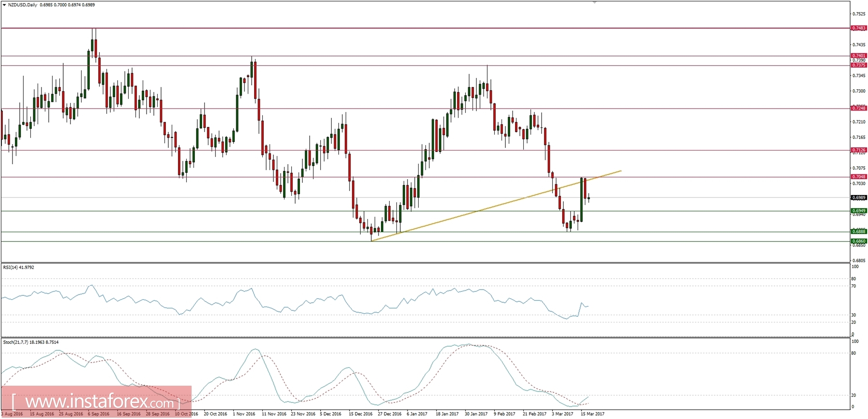The image size is (868, 419).
Task: Click the 0.6949 green support price tag
Action: pos(859,211)
